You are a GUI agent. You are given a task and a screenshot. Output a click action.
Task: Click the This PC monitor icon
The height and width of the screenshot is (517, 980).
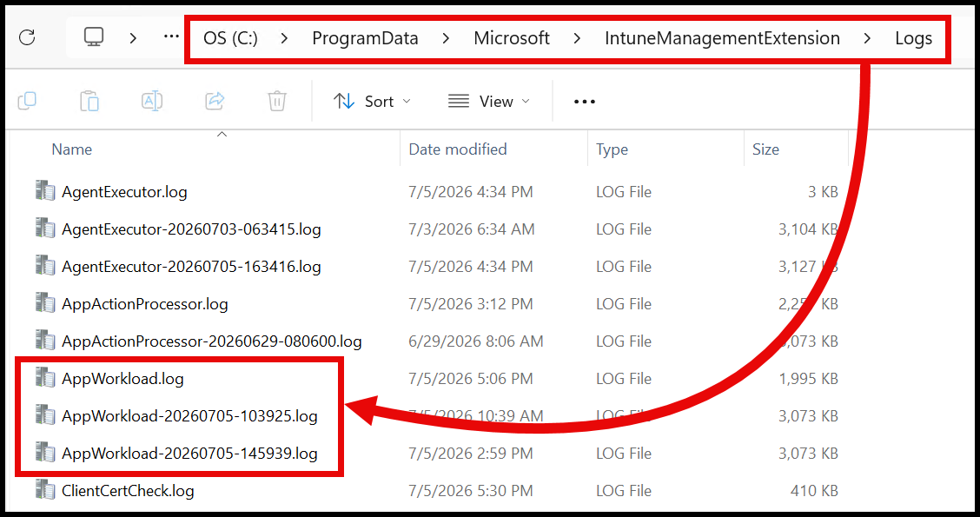tap(94, 36)
